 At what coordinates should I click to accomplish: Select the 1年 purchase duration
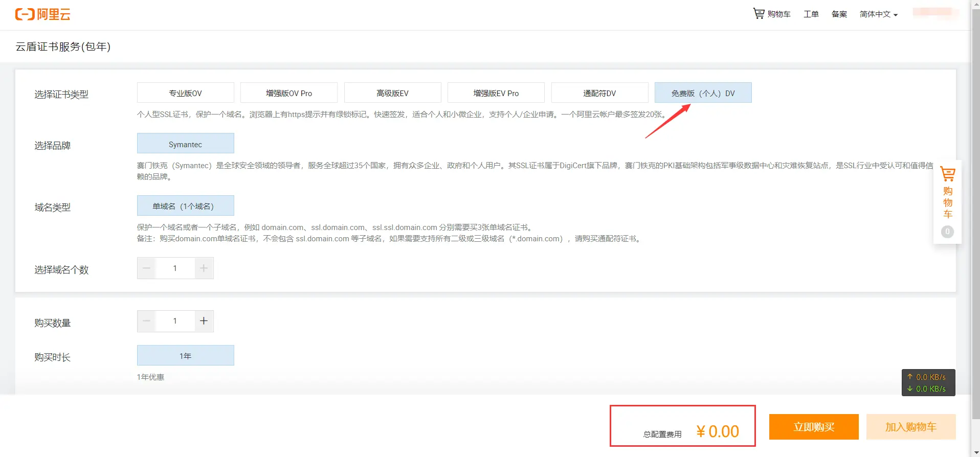click(185, 355)
